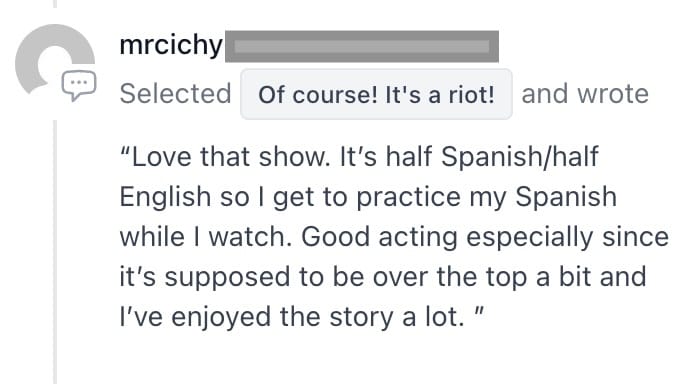Click the three dots inside speech bubble

tap(79, 82)
